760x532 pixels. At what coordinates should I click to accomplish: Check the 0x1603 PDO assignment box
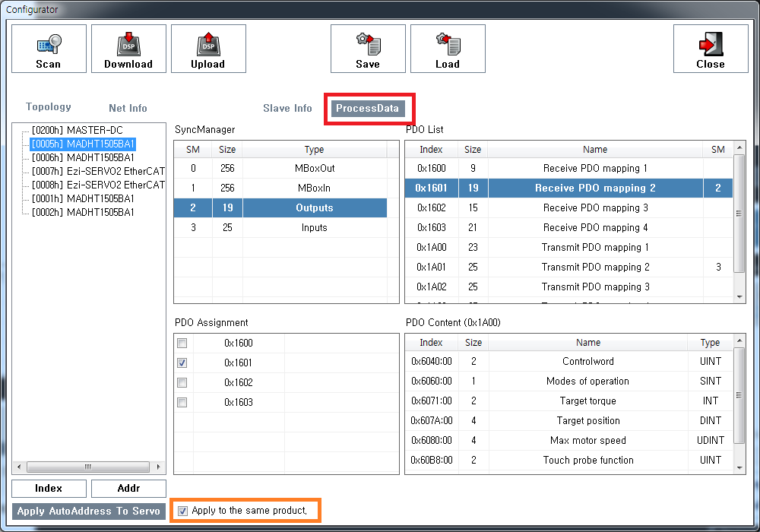[x=182, y=403]
